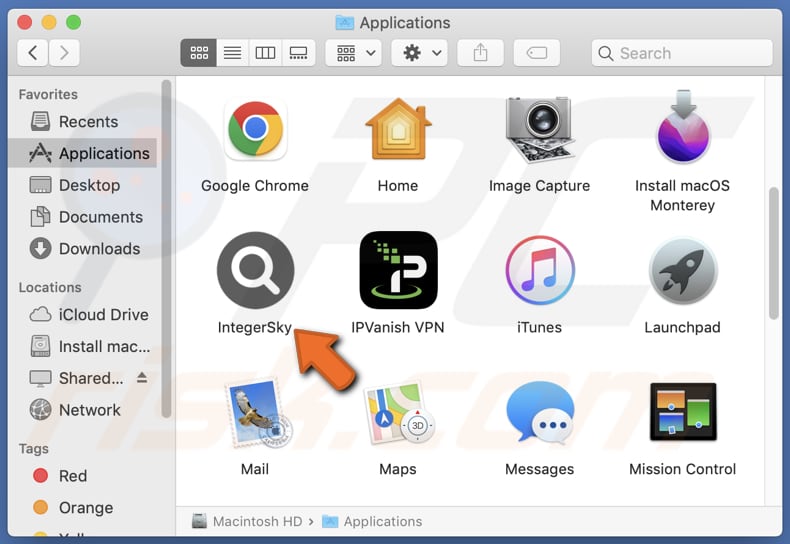Image resolution: width=790 pixels, height=544 pixels.
Task: Filter by the Orange tag
Action: 83,507
